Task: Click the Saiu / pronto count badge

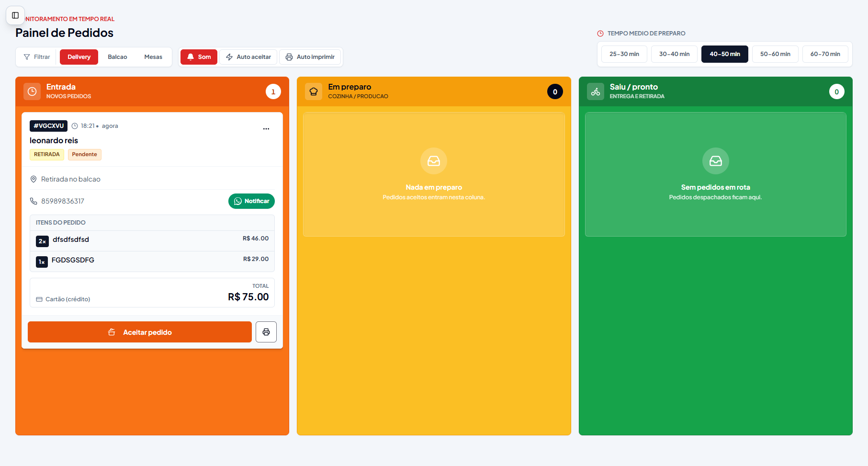Action: tap(837, 91)
